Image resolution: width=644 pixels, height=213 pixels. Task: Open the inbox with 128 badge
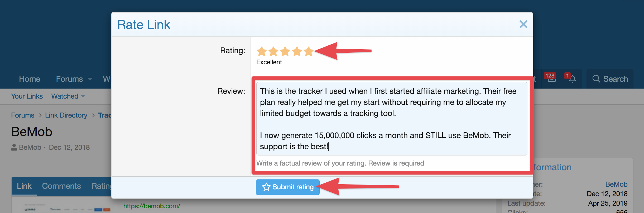551,79
